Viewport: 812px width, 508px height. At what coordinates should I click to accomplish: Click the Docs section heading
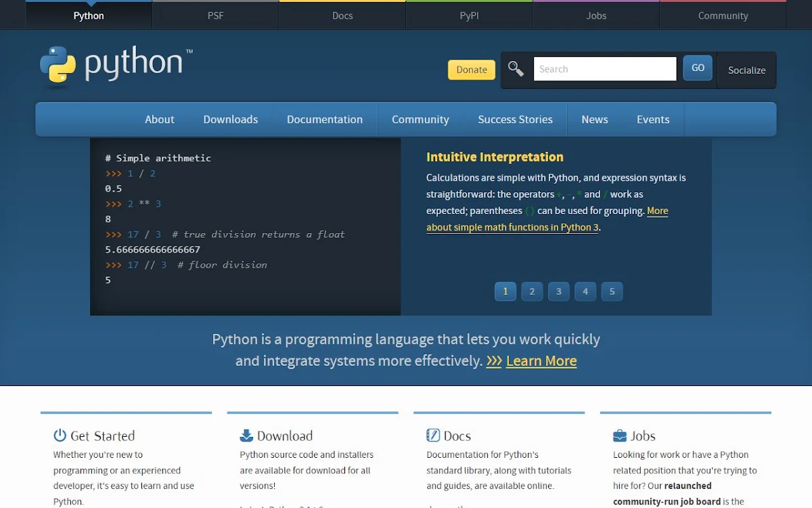pos(457,436)
